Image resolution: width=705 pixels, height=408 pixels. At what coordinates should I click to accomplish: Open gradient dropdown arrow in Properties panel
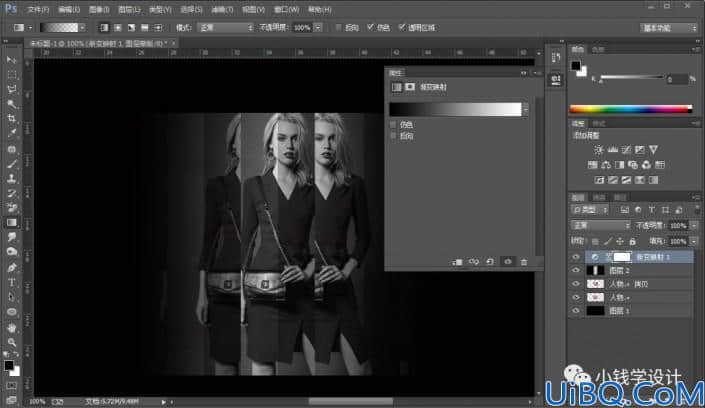[525, 109]
